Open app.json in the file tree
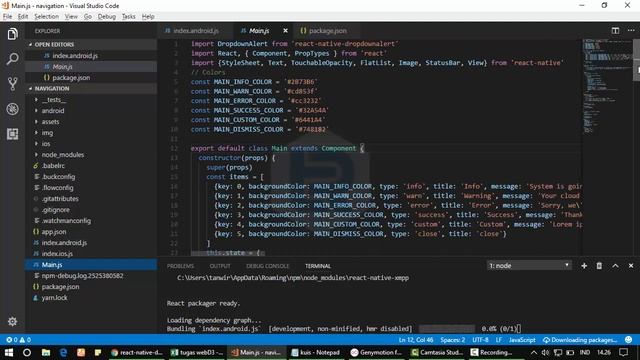 [91, 231]
